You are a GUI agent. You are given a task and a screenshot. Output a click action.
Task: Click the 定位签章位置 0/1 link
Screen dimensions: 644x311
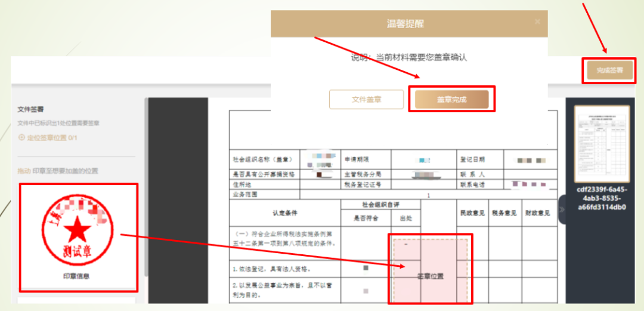tap(52, 138)
